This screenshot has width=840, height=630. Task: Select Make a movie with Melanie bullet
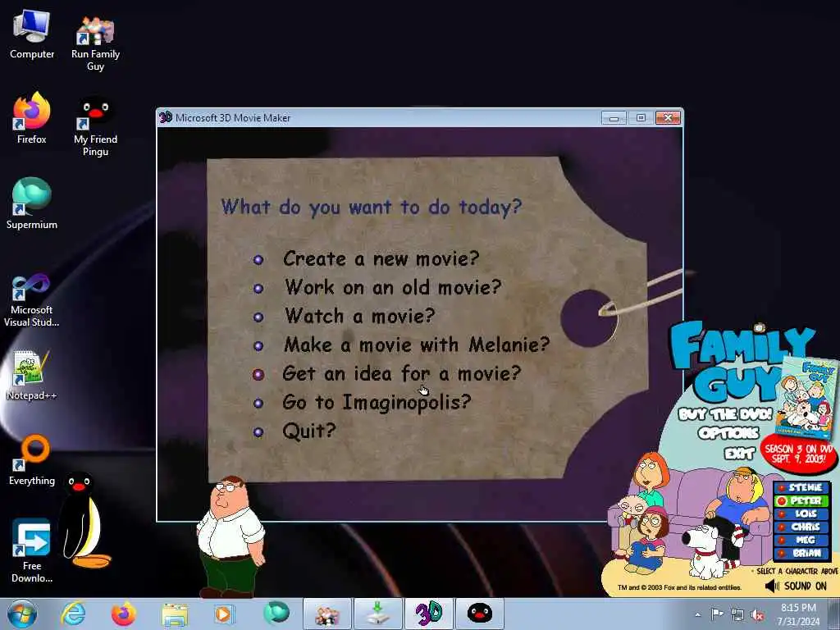click(x=258, y=346)
